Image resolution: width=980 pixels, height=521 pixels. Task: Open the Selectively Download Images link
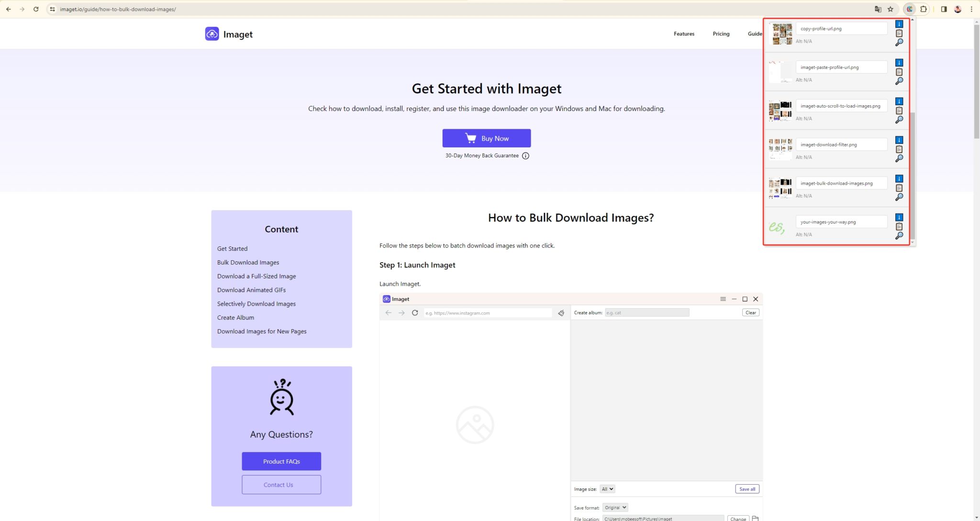pyautogui.click(x=256, y=303)
